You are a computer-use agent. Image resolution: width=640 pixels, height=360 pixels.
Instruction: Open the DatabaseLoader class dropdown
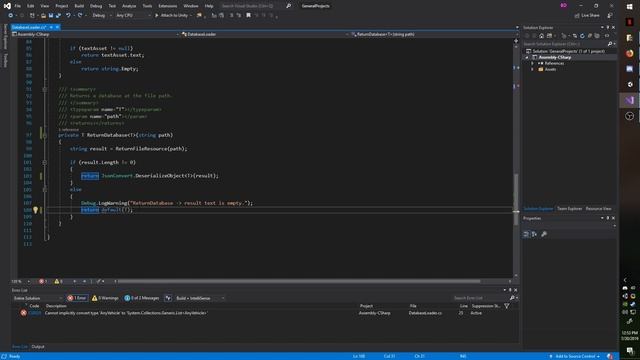(264, 34)
